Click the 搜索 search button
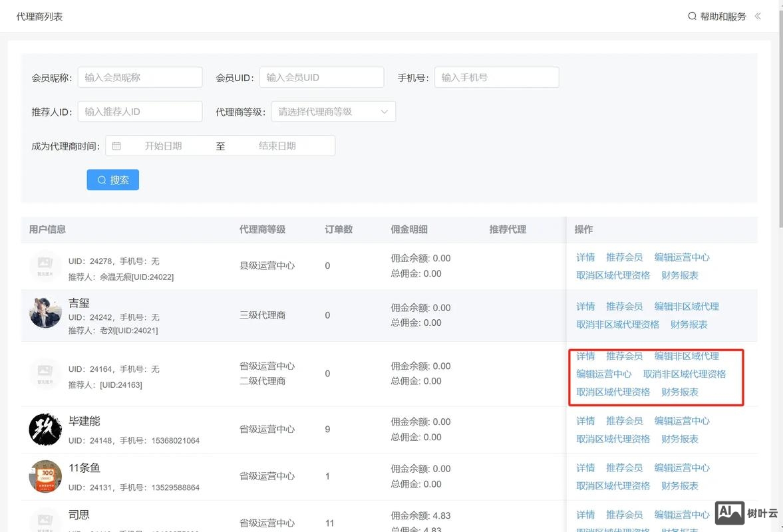783x532 pixels. point(112,180)
